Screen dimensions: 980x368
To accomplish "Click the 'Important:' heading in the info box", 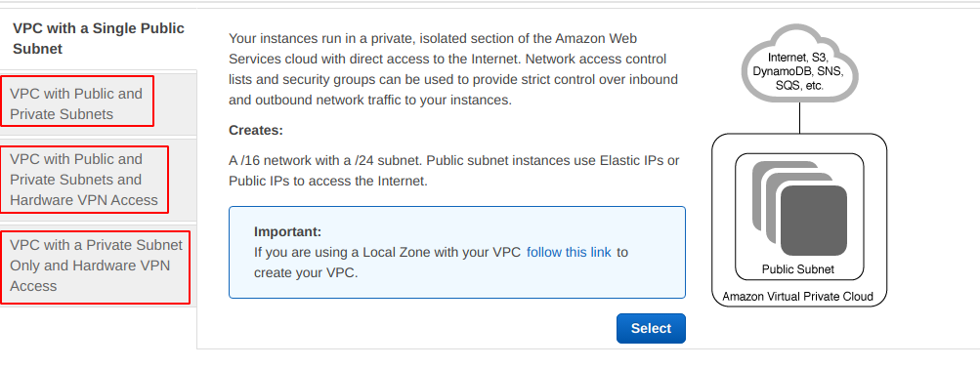I will (x=287, y=231).
